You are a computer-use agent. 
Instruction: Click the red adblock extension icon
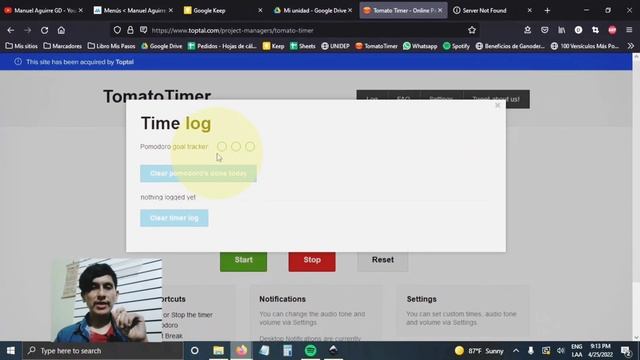612,30
